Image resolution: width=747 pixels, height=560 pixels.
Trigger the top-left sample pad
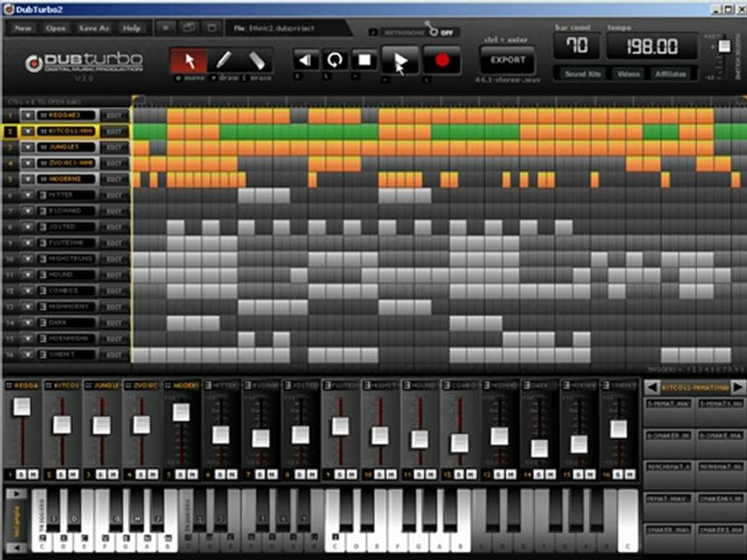coord(669,412)
